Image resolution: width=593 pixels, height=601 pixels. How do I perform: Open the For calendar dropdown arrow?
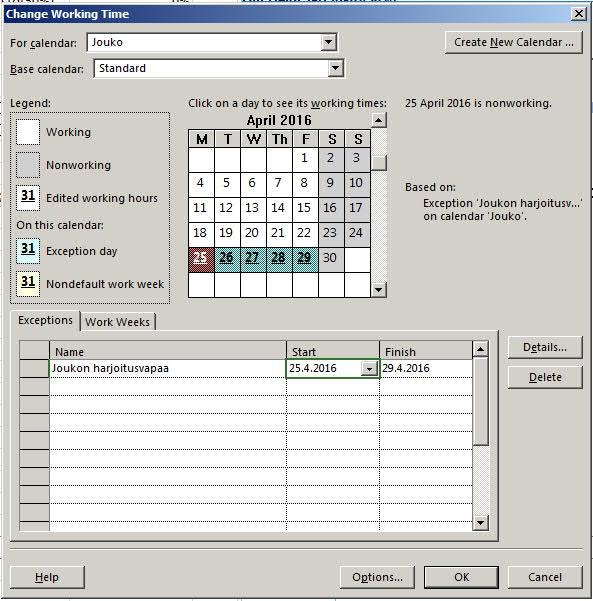[329, 42]
